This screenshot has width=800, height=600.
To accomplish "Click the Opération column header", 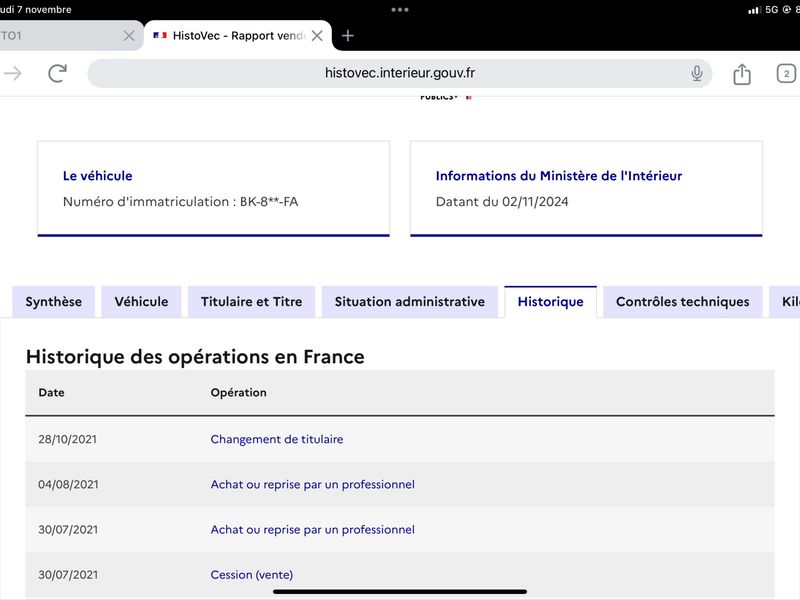I will point(238,392).
